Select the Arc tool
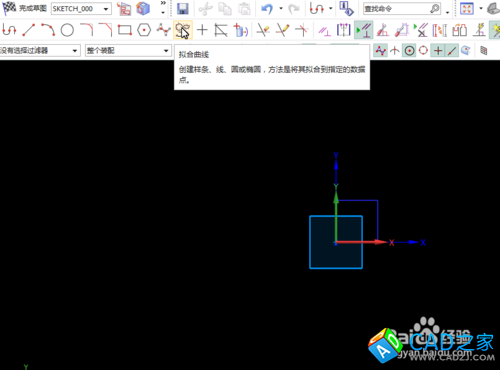Screen dimensions: 500x370 click(48, 30)
